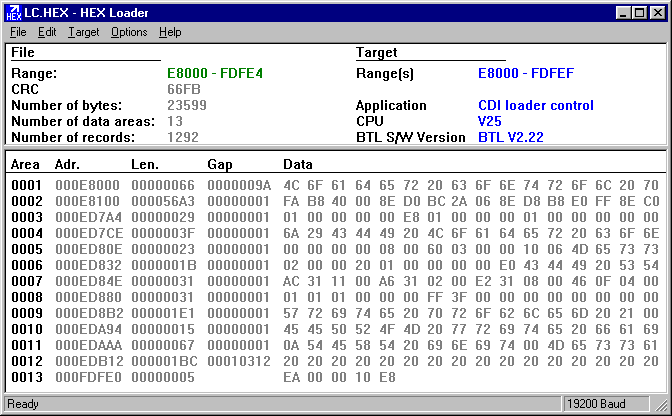The height and width of the screenshot is (416, 672).
Task: Click address 000ED7A4 in area 0003
Action: [x=87, y=217]
